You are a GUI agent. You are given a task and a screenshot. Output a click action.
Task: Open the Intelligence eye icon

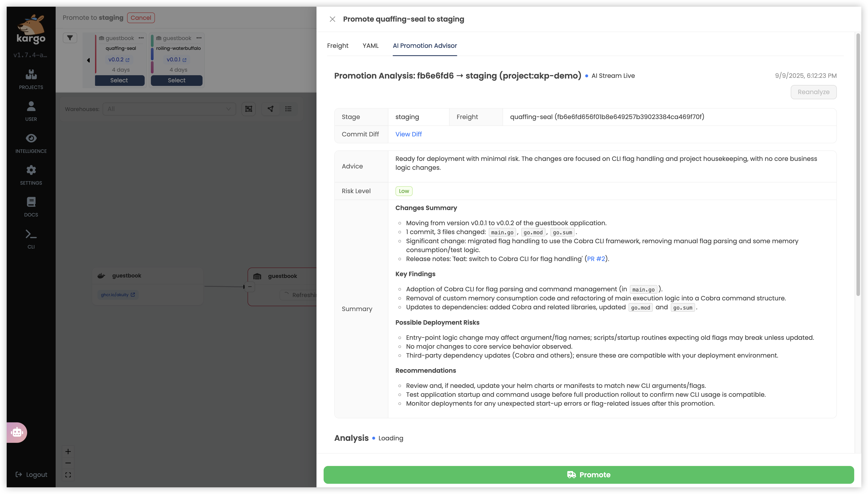(31, 138)
